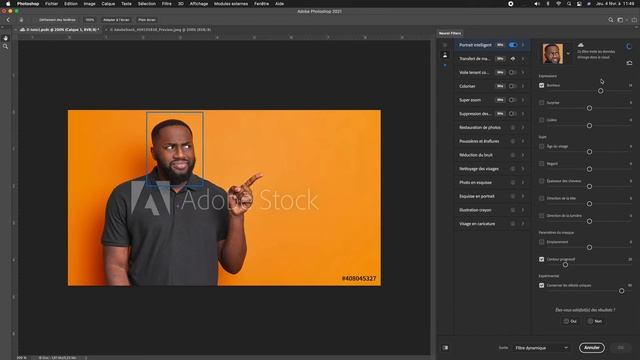This screenshot has width=640, height=360.
Task: Check the Colère expression checkbox
Action: coord(542,120)
